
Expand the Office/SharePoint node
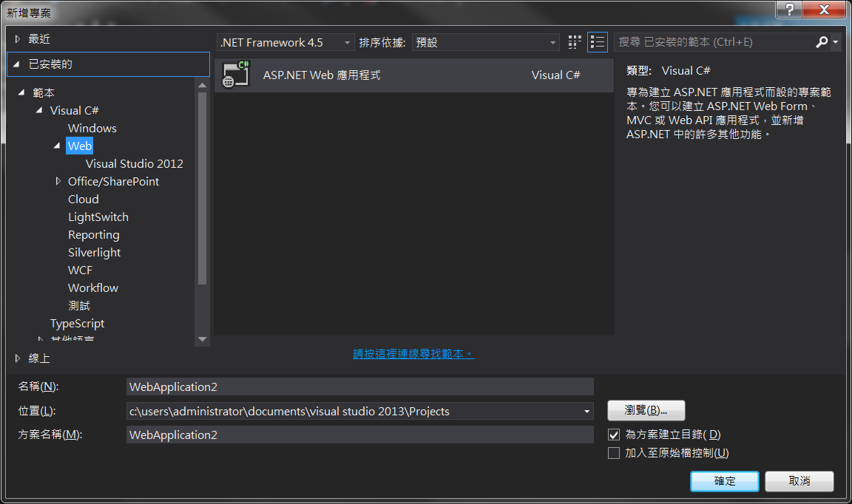[x=58, y=181]
